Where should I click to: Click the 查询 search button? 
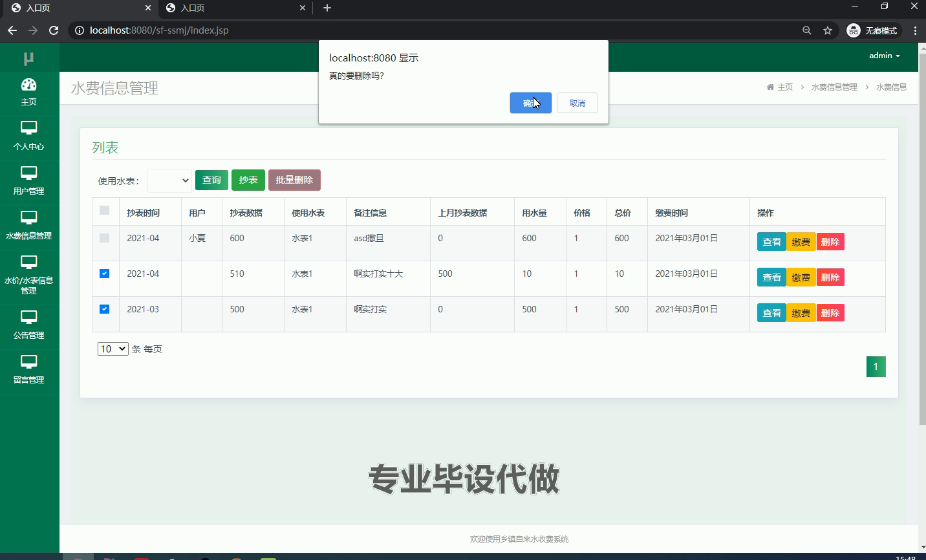tap(211, 180)
